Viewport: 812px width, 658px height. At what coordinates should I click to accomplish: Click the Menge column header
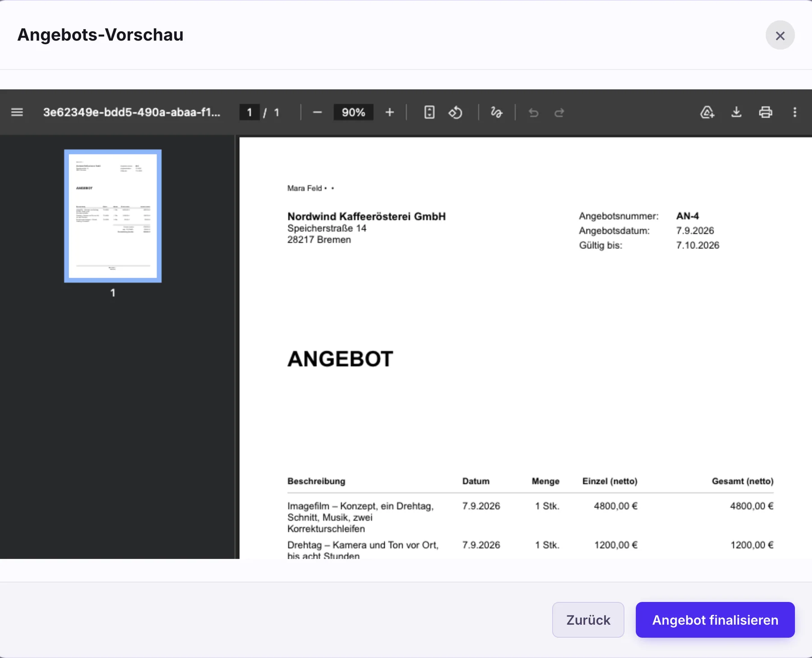tap(545, 481)
